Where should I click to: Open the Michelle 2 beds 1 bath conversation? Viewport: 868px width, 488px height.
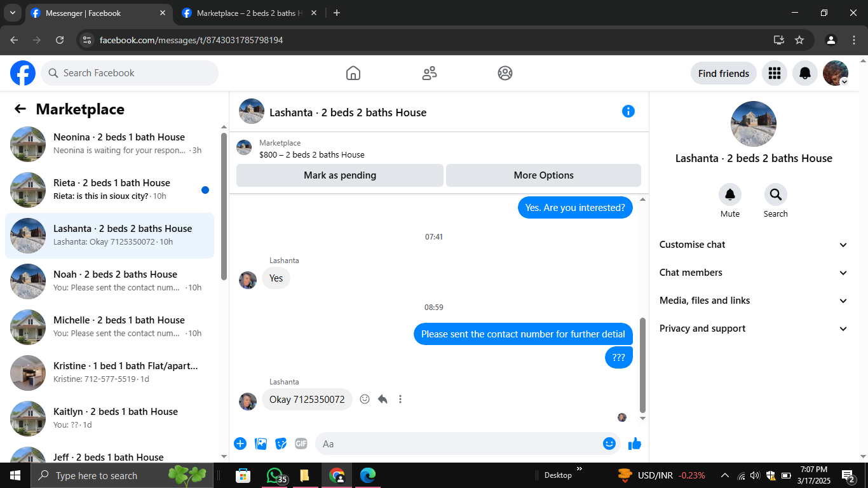(x=109, y=327)
